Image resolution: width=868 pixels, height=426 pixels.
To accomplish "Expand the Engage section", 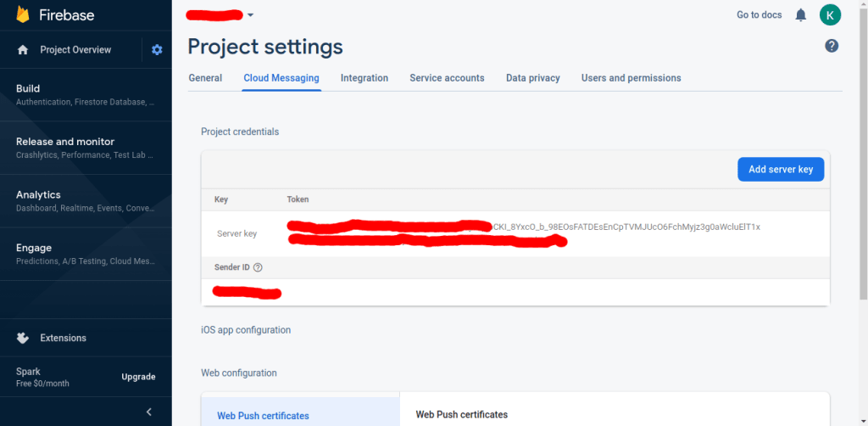I will [x=86, y=255].
